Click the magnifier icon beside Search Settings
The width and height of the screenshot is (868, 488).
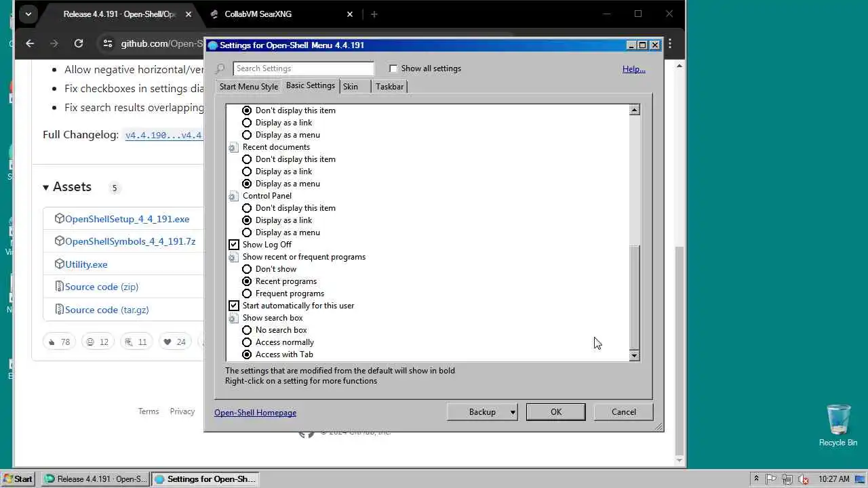coord(220,68)
